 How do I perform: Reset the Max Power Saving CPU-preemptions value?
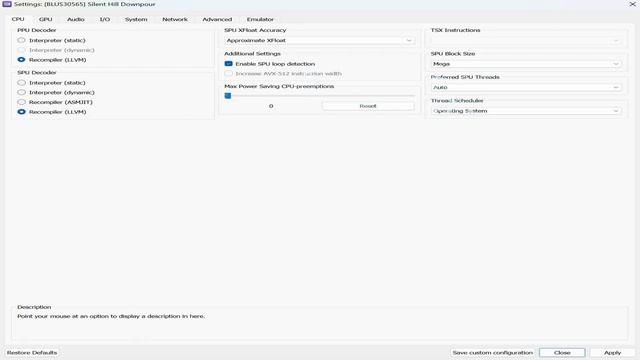(368, 106)
